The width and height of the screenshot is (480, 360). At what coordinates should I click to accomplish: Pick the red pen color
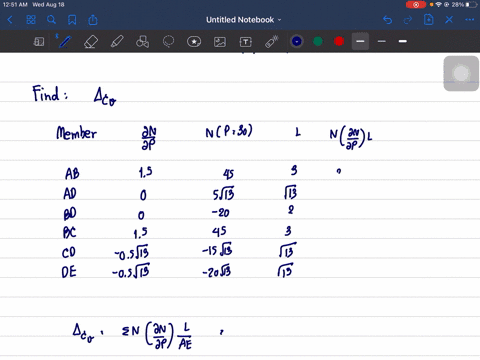point(339,41)
